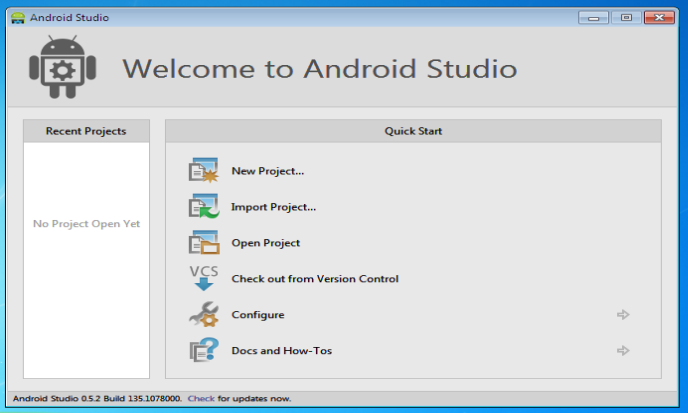Click the Docs and How-Tos question mark icon
The width and height of the screenshot is (688, 413).
pyautogui.click(x=204, y=350)
